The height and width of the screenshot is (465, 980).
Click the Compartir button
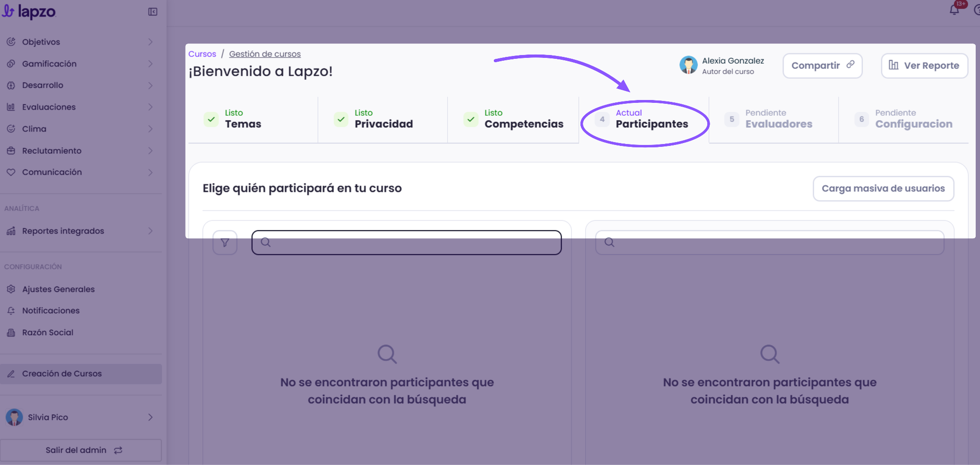pos(823,66)
